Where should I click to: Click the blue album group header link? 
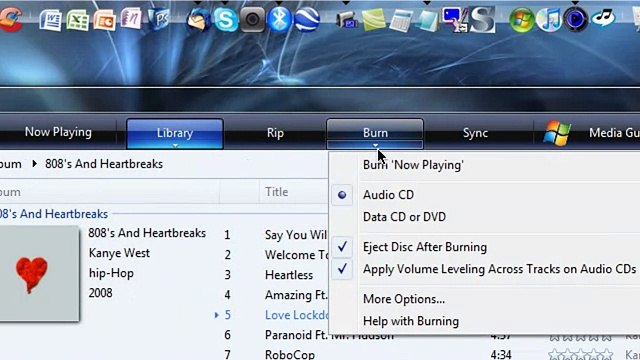[53, 214]
